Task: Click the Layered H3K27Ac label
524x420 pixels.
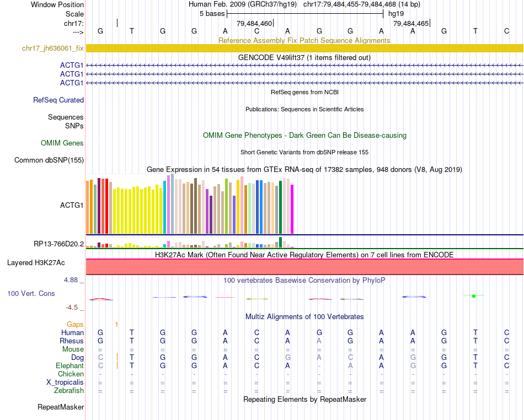Action: tap(36, 262)
